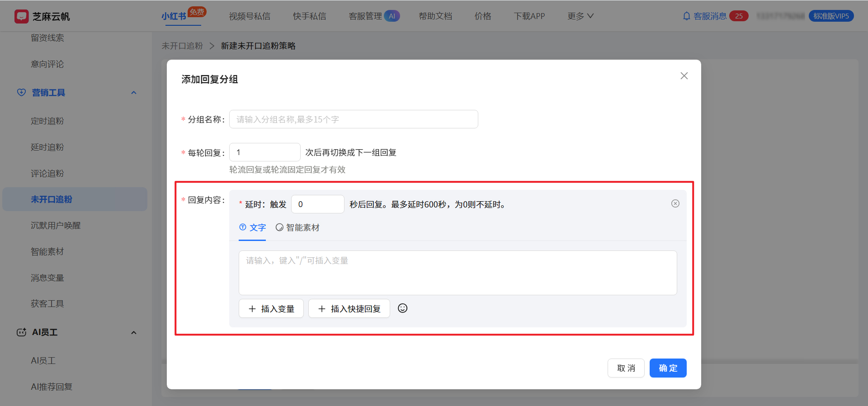This screenshot has height=406, width=868.
Task: Select 未开口追粉 in sidebar
Action: coord(75,199)
